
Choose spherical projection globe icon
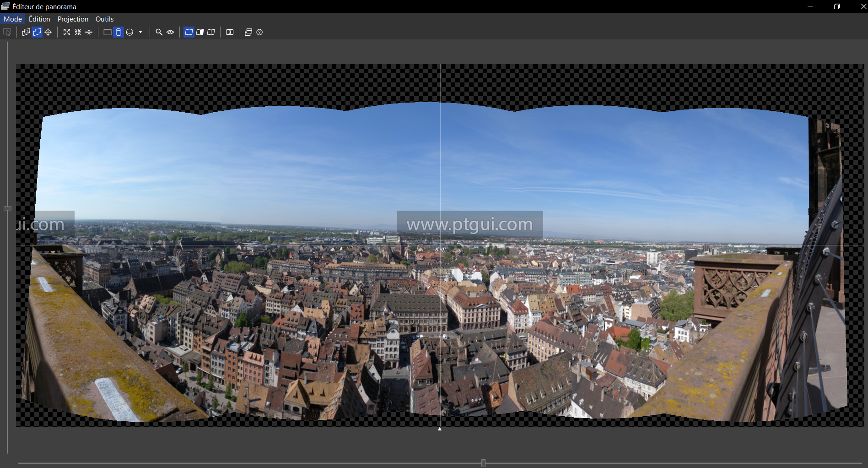(129, 32)
